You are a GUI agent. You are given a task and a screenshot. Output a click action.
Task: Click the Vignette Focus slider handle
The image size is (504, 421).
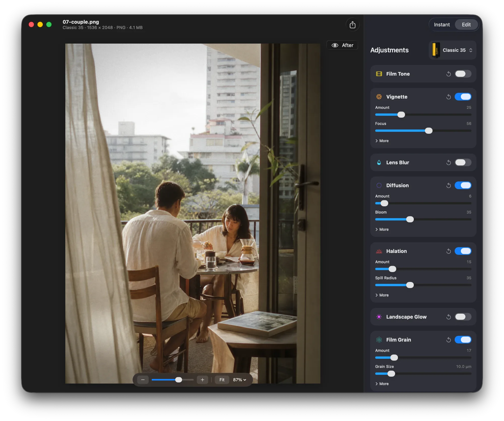429,131
